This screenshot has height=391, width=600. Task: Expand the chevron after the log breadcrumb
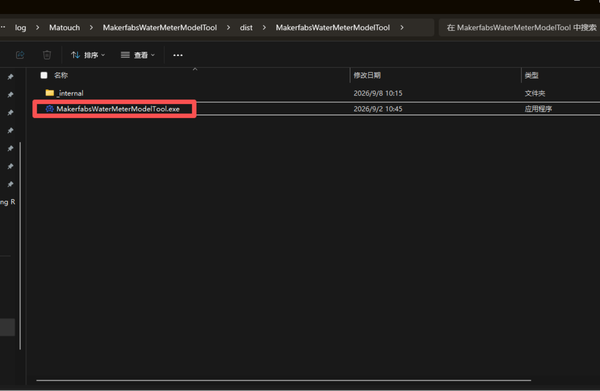(37, 28)
